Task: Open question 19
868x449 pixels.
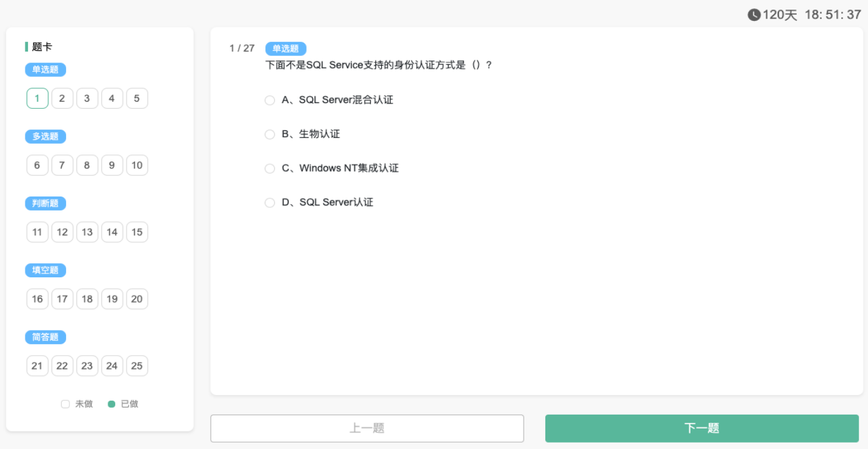Action: pyautogui.click(x=112, y=299)
